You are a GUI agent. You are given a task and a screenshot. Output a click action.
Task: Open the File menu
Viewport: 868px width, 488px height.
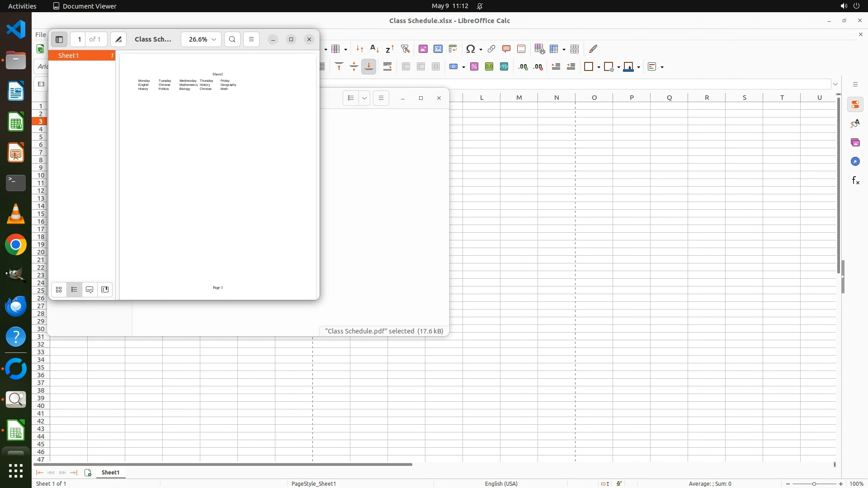(x=41, y=34)
